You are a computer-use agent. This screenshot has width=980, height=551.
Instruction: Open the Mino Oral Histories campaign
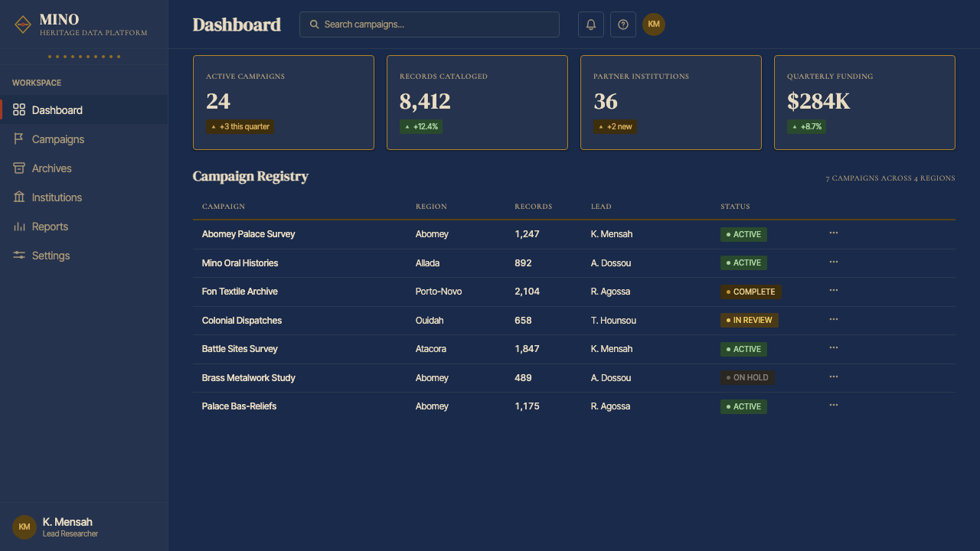[240, 263]
